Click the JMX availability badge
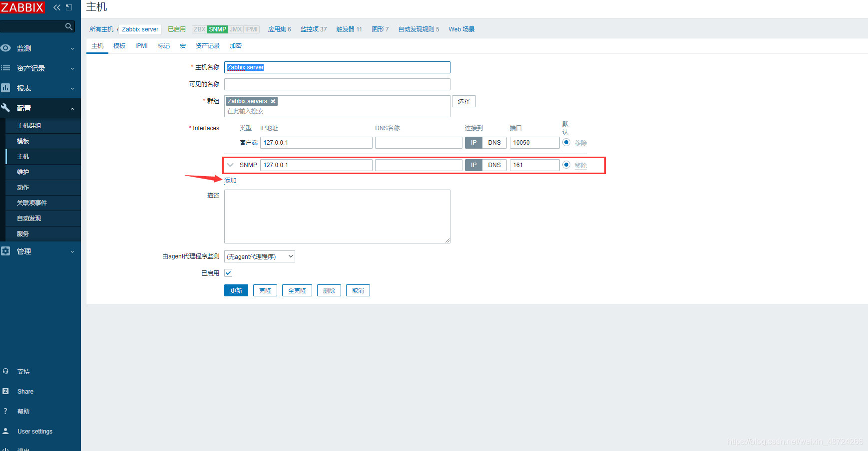 [236, 29]
